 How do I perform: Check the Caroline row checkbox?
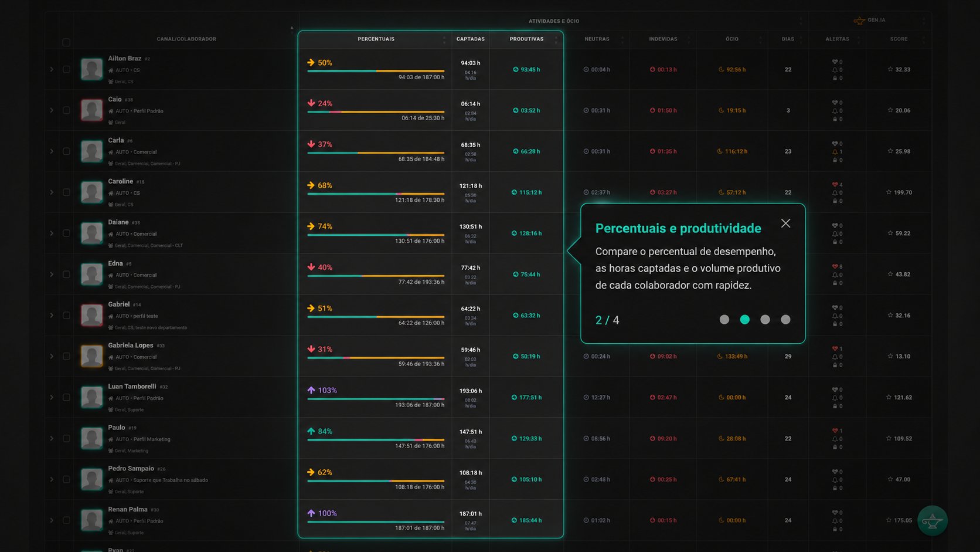(66, 192)
